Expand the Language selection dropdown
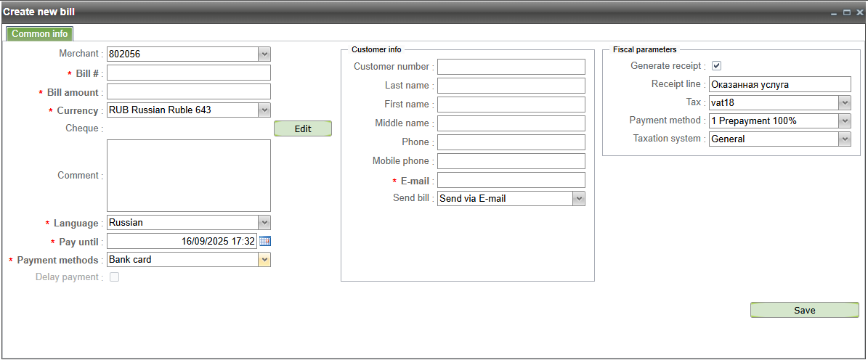Image resolution: width=868 pixels, height=360 pixels. coord(264,223)
